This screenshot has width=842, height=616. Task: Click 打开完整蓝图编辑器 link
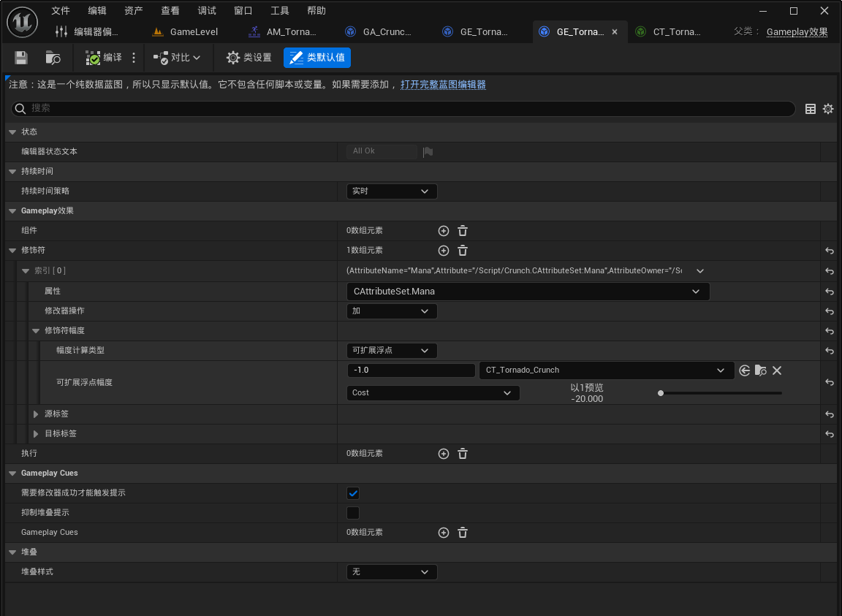coord(443,84)
